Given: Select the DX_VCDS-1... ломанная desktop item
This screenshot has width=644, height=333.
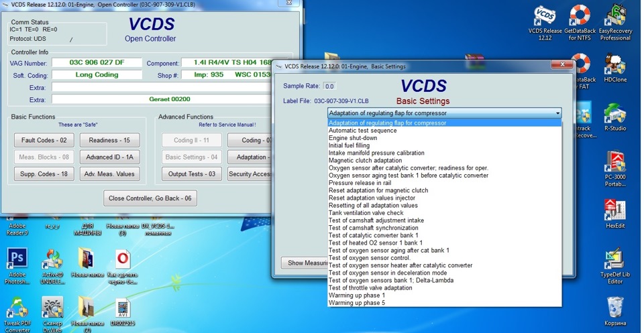Looking at the screenshot, I should 158,229.
